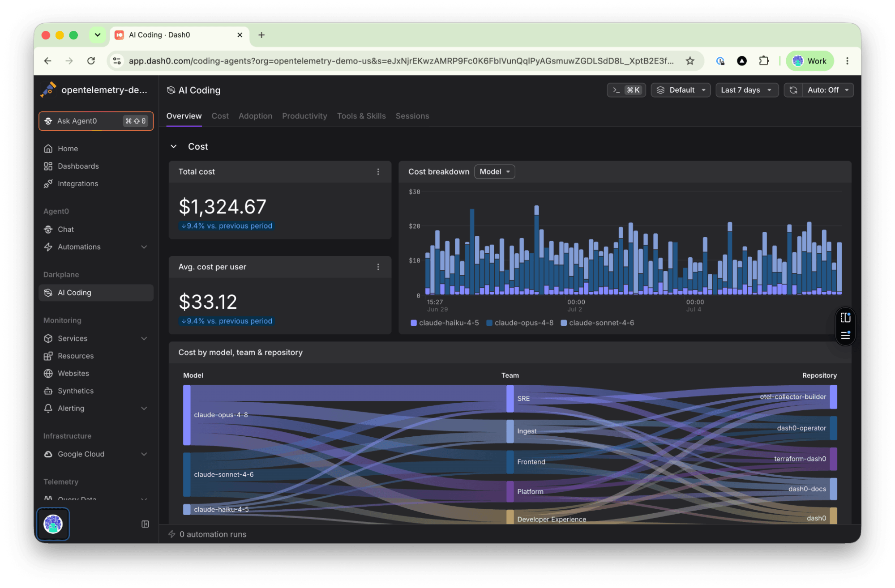Go back in browser history
This screenshot has height=588, width=895.
(x=47, y=61)
